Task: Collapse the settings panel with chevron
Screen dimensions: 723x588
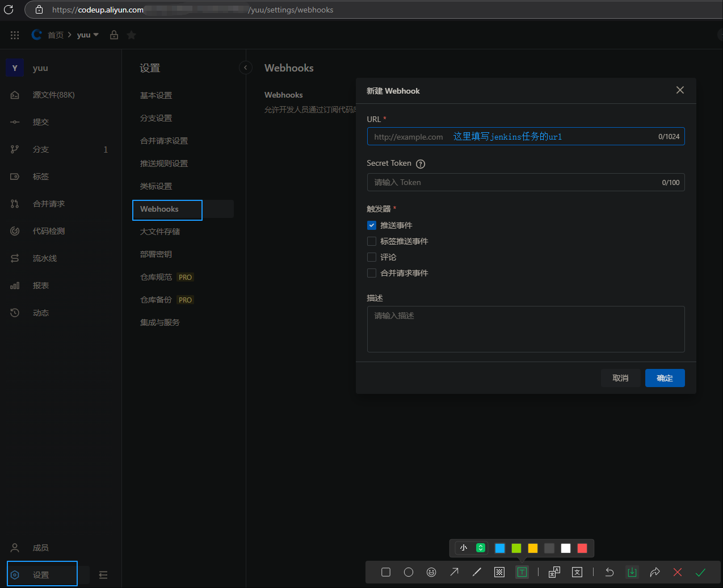Action: 245,68
